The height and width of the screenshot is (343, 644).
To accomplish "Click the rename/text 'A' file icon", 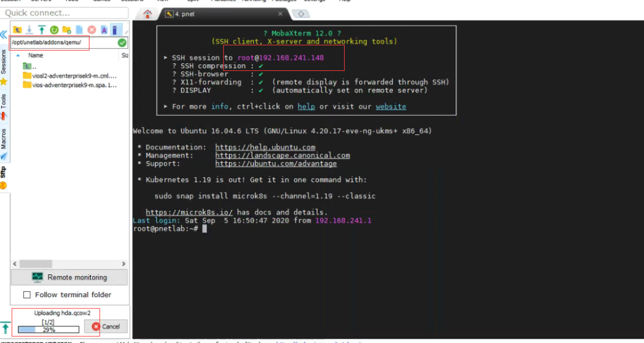I will tap(104, 30).
